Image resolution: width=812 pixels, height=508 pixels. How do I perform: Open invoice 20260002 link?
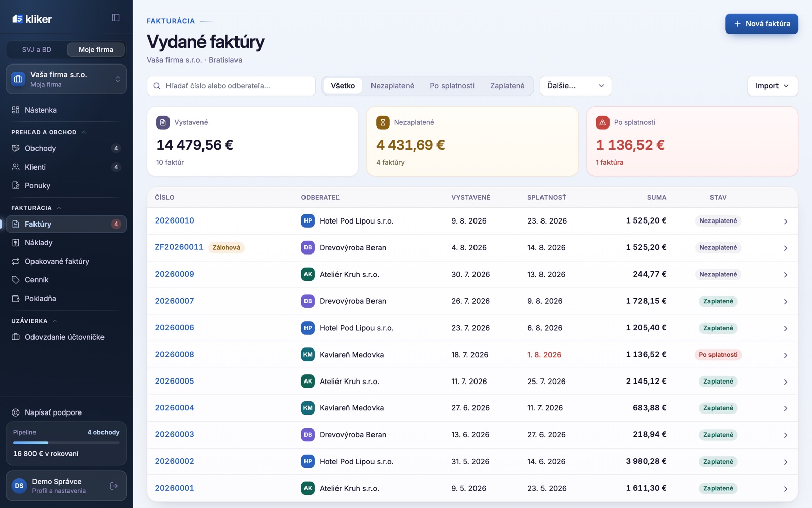coord(175,461)
